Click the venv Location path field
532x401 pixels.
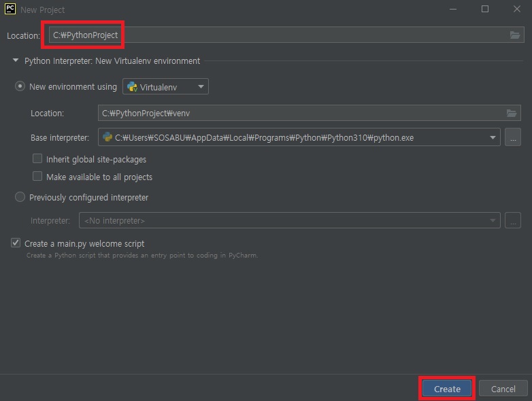(x=309, y=113)
